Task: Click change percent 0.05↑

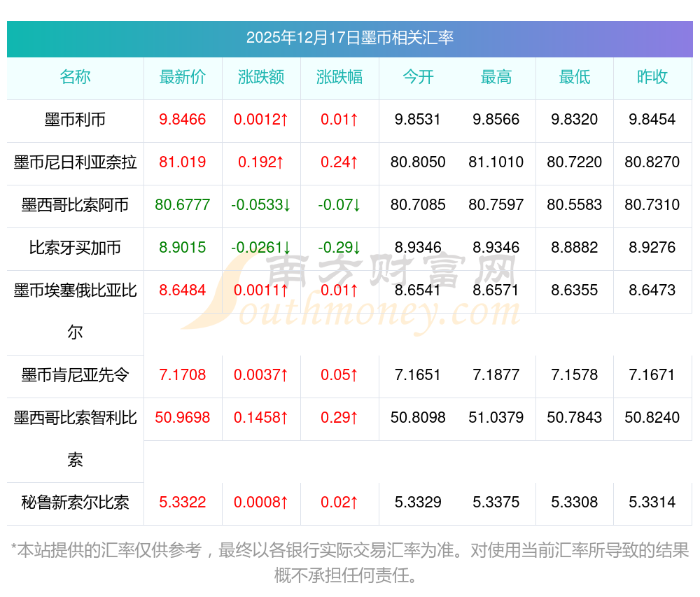Action: (x=339, y=375)
